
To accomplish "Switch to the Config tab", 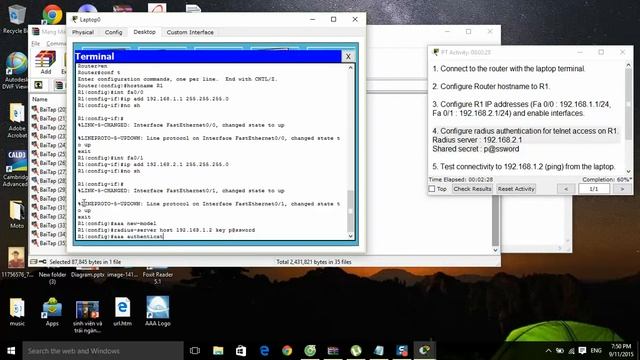I will (113, 32).
